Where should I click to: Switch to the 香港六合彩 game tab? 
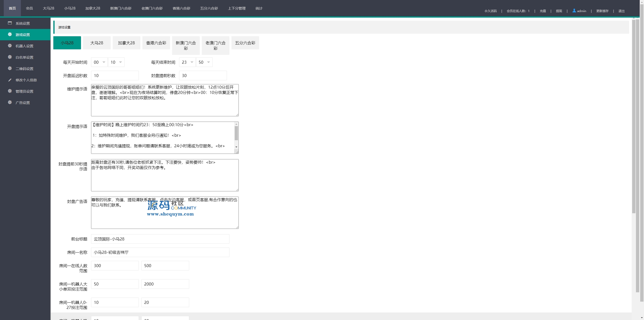[156, 43]
